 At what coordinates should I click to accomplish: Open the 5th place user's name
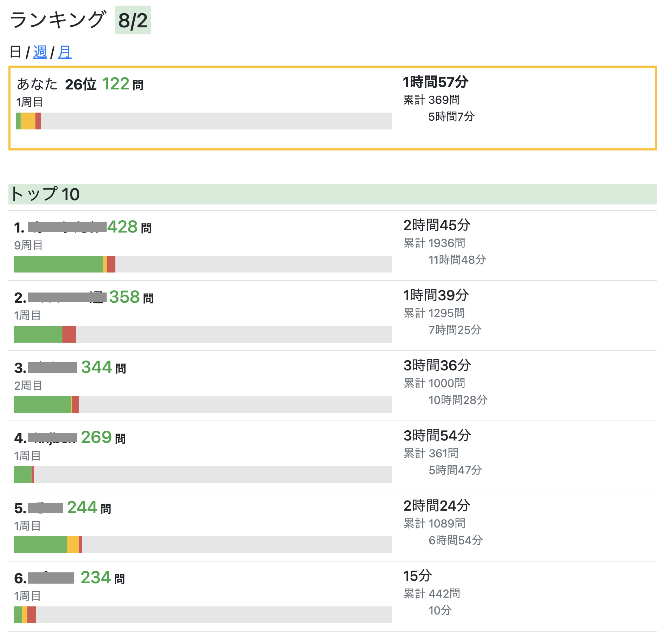[45, 508]
